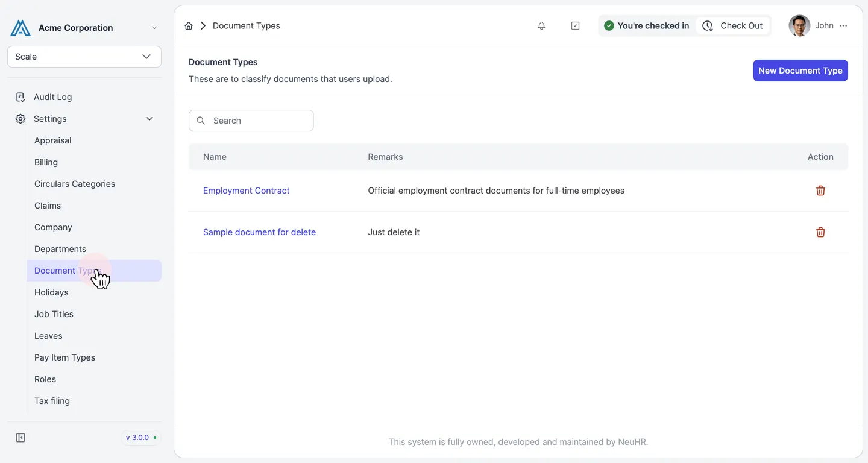The height and width of the screenshot is (463, 868).
Task: Expand the Acme Corporation company switcher
Action: pos(154,28)
